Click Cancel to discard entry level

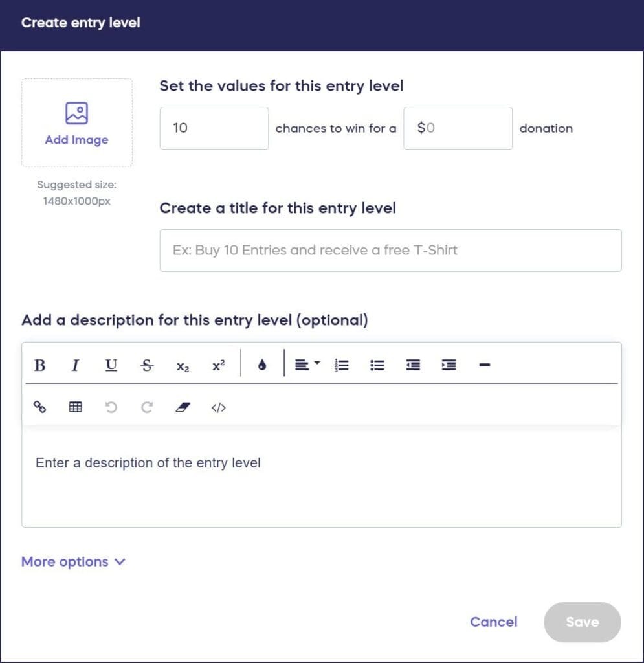(x=493, y=622)
